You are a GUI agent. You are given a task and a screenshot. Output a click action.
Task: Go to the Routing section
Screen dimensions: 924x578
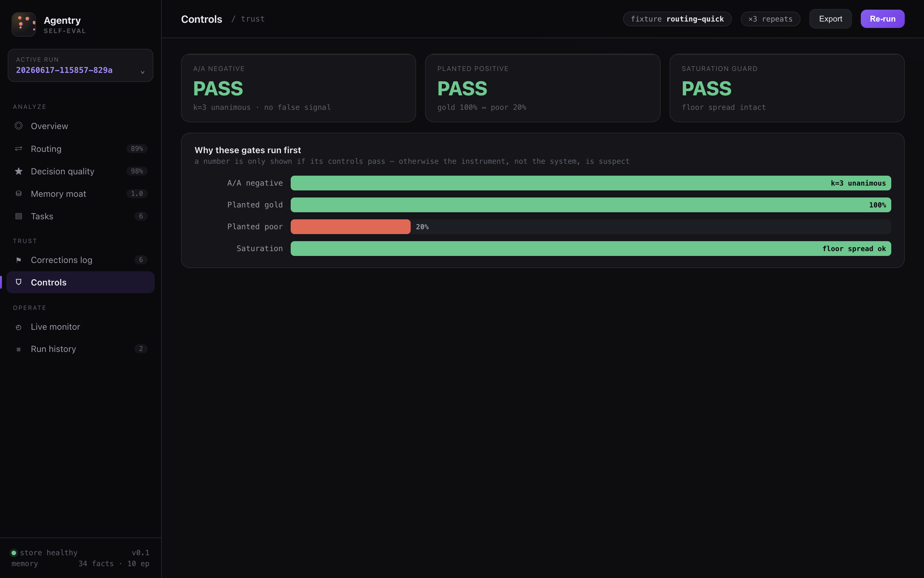(81, 149)
